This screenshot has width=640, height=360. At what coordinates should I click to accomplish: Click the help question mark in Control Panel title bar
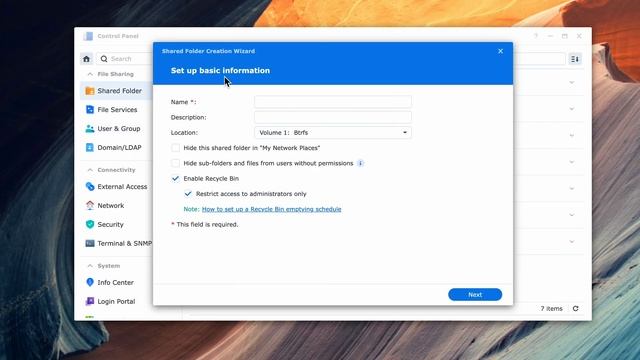(x=536, y=36)
